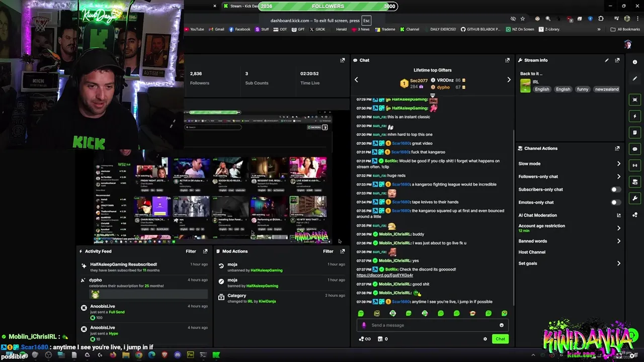
Task: Show more bookmarks chevron
Action: pos(599,29)
